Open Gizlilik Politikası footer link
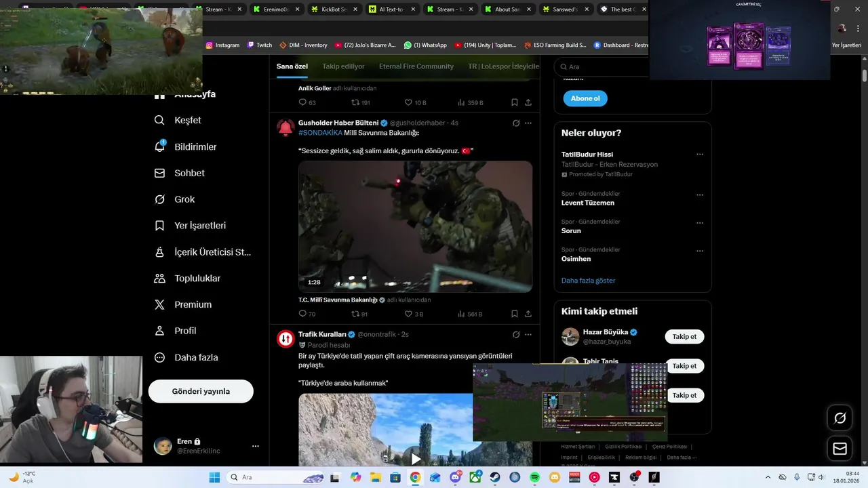Viewport: 868px width, 488px height. [623, 447]
